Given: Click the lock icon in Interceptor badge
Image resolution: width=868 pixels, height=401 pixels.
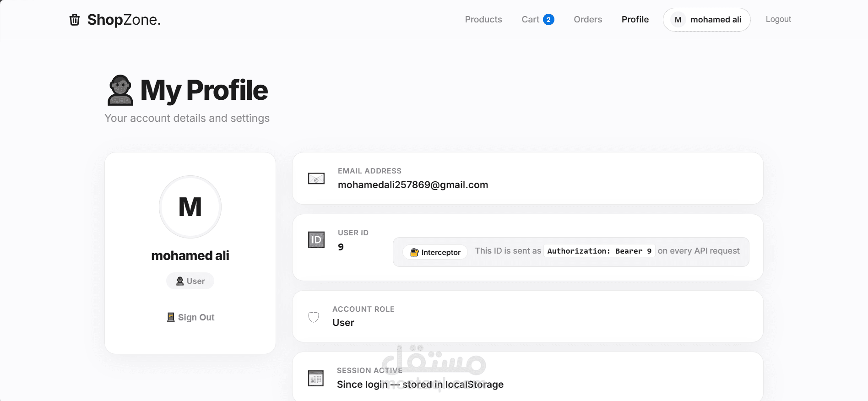Looking at the screenshot, I should [414, 252].
